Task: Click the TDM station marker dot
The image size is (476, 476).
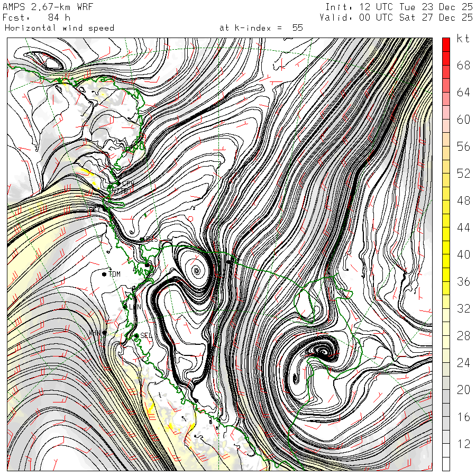Action: pyautogui.click(x=104, y=274)
